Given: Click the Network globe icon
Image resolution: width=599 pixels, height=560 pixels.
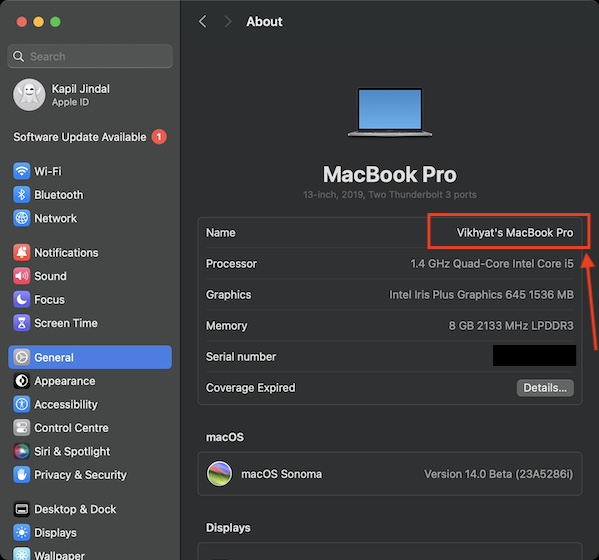Looking at the screenshot, I should [21, 218].
